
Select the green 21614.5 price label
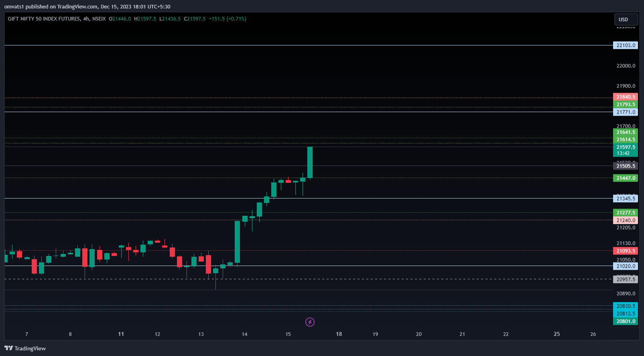tap(626, 140)
